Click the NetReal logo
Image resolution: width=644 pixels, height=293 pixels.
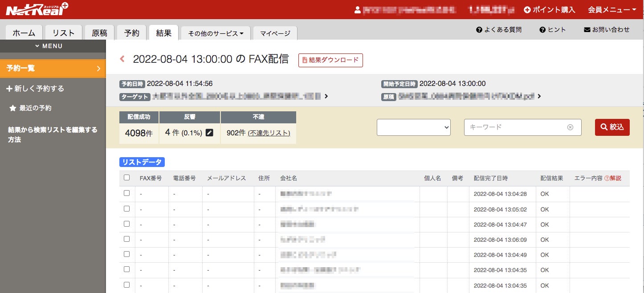pyautogui.click(x=37, y=9)
